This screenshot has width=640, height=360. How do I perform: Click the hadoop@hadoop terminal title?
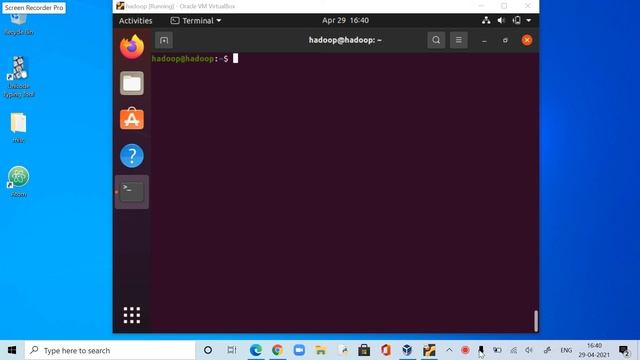(345, 40)
